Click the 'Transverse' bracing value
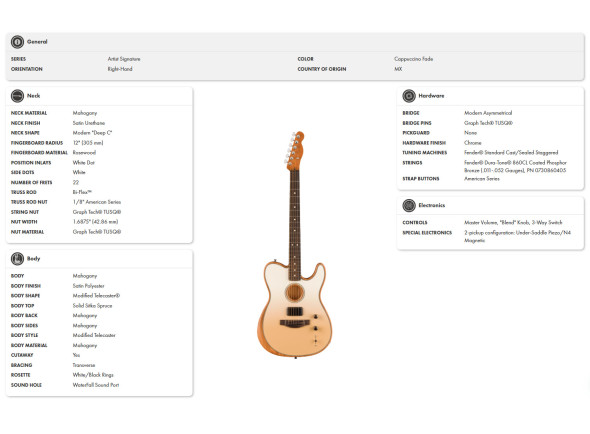This screenshot has height=434, width=590. click(x=84, y=365)
